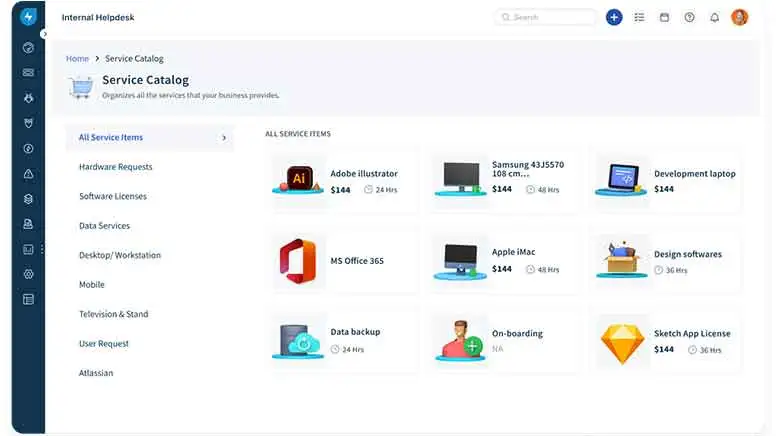Open the calendar icon in top bar
776x436 pixels.
[x=664, y=17]
